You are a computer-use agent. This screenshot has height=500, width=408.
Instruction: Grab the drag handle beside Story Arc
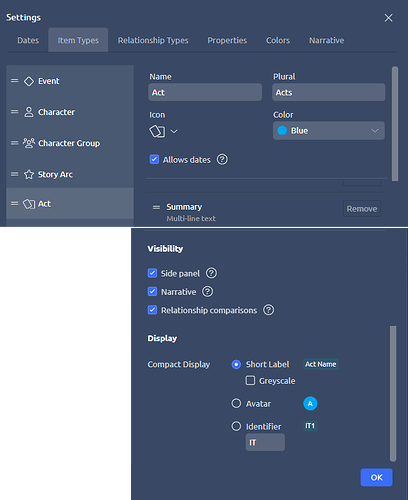click(14, 174)
